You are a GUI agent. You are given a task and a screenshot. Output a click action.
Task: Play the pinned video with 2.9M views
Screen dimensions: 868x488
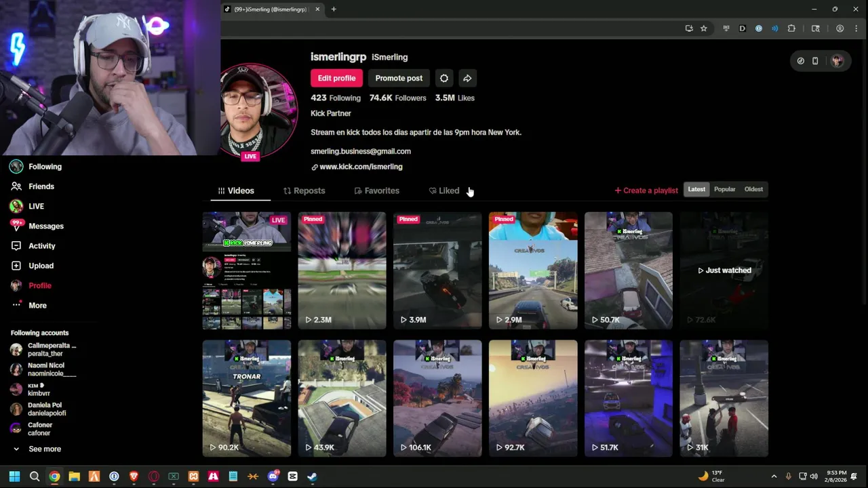(533, 270)
